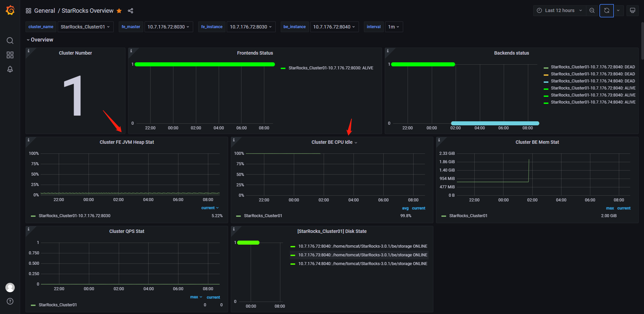Open the Alerting bell icon

click(10, 69)
